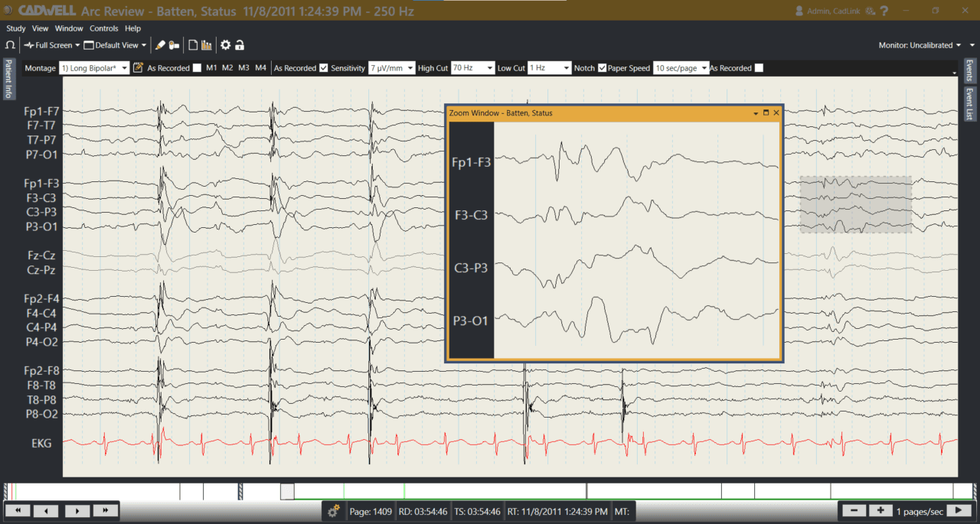Screen dimensions: 980x524
Task: Click the gear icon in the bottom status bar
Action: coord(333,510)
